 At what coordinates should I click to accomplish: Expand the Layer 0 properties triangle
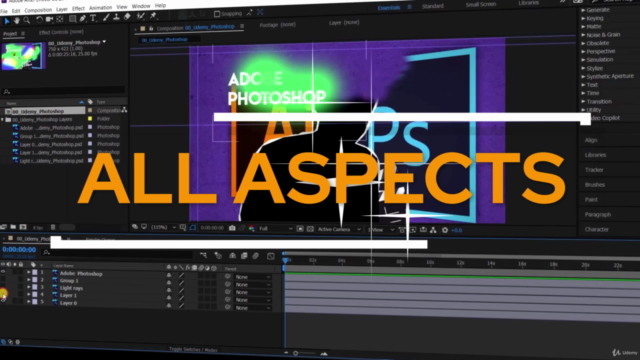29,302
